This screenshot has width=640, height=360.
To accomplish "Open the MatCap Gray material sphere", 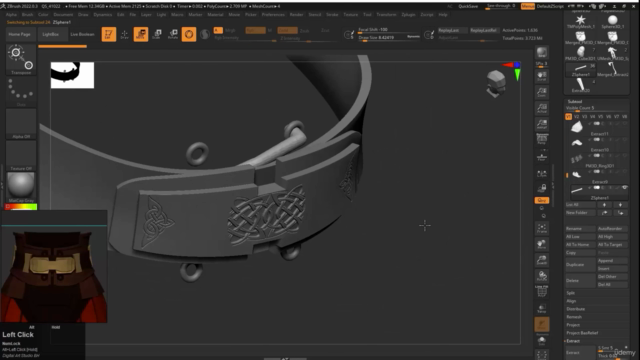I will [x=21, y=187].
